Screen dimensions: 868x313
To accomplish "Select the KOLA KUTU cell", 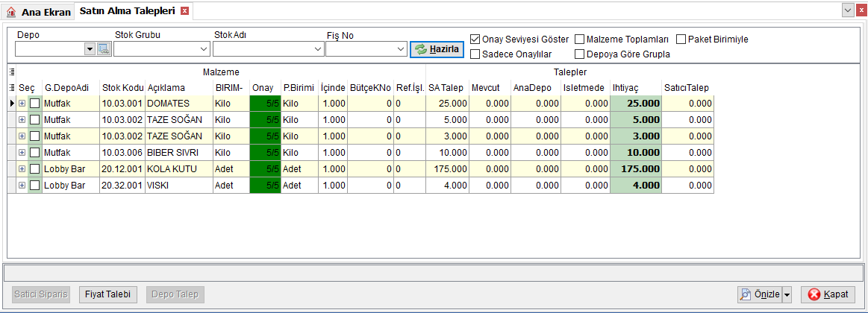I will pyautogui.click(x=179, y=168).
